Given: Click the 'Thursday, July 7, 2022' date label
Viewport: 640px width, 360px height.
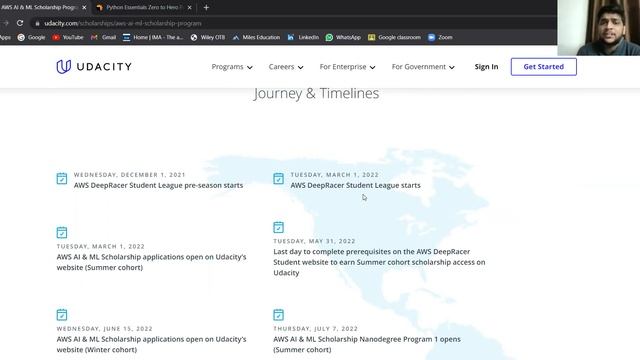Looking at the screenshot, I should point(316,329).
